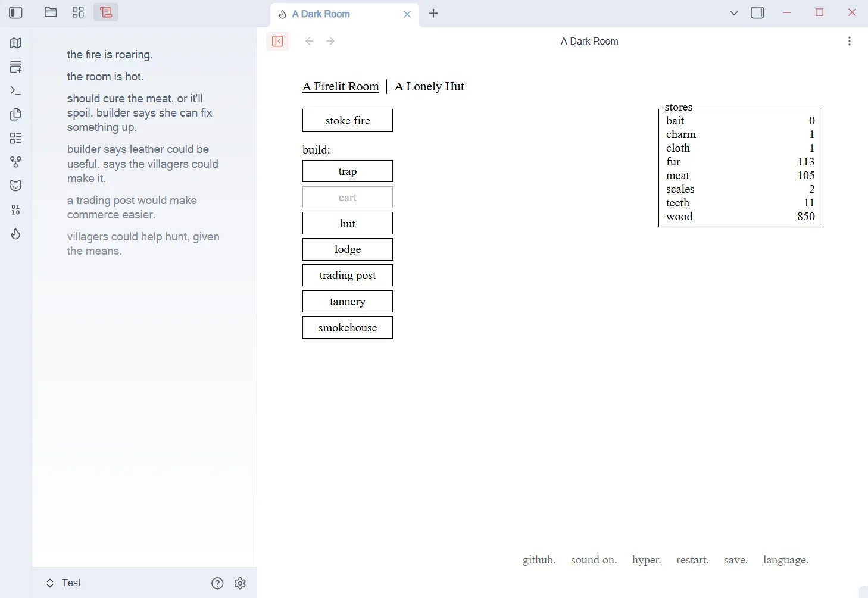
Task: Click the stoke fire button
Action: pyautogui.click(x=348, y=120)
